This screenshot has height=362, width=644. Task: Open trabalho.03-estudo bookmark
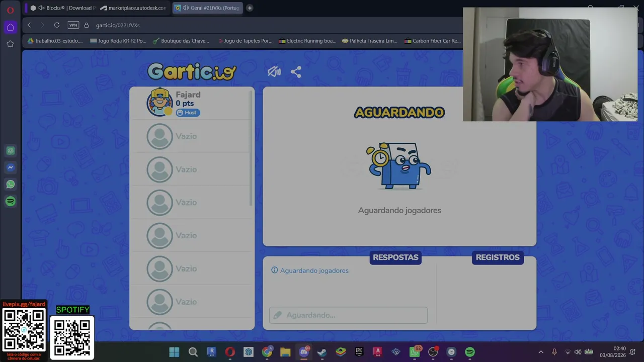point(55,41)
